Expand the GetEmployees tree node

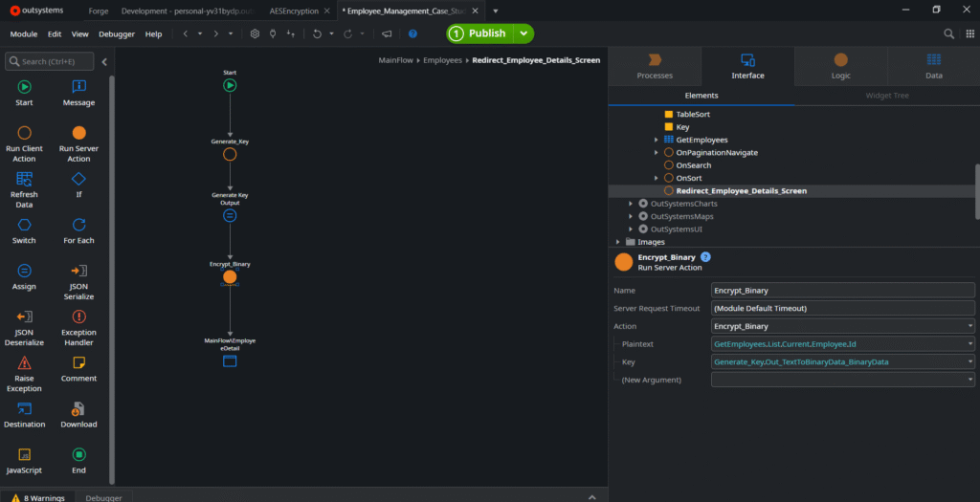tap(656, 140)
